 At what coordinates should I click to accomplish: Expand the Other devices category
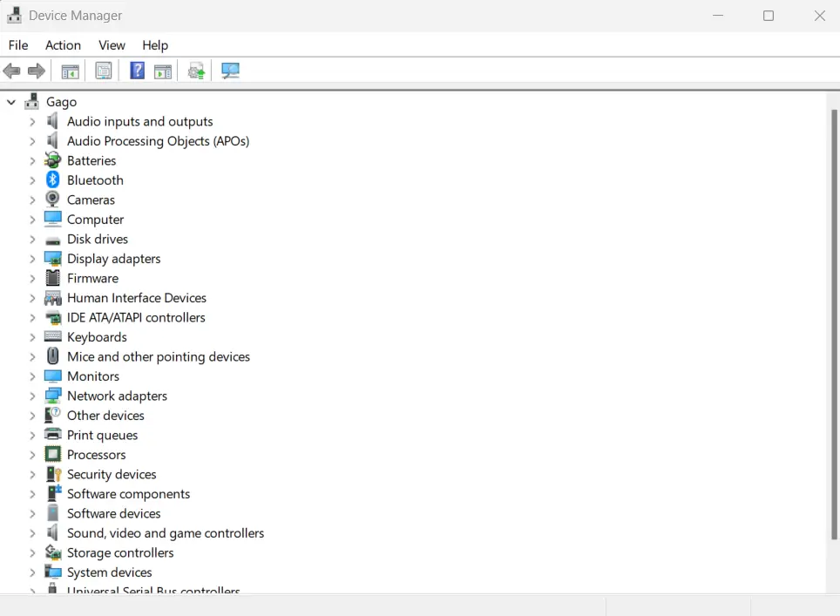tap(33, 415)
